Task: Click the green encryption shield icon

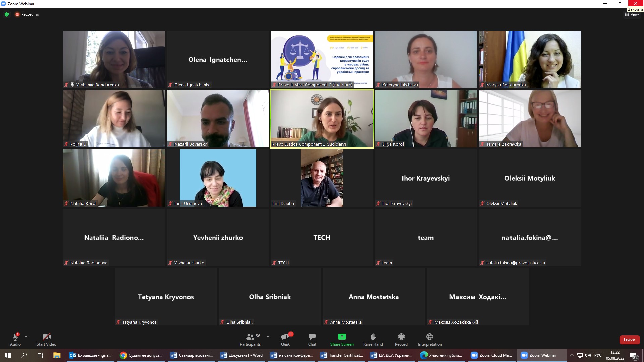Action: coord(7,14)
